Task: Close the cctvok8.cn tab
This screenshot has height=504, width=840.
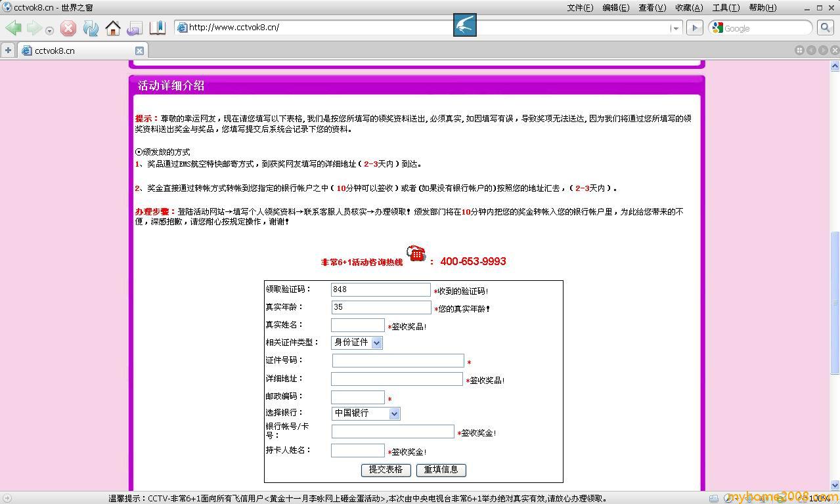Action: point(139,51)
